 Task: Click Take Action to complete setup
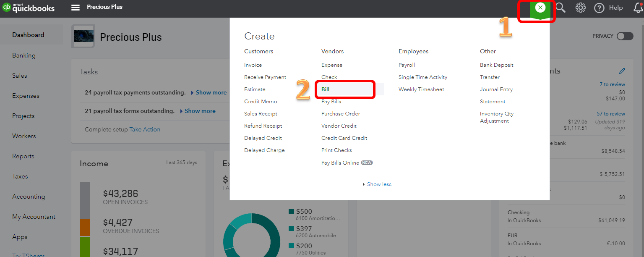coord(145,129)
